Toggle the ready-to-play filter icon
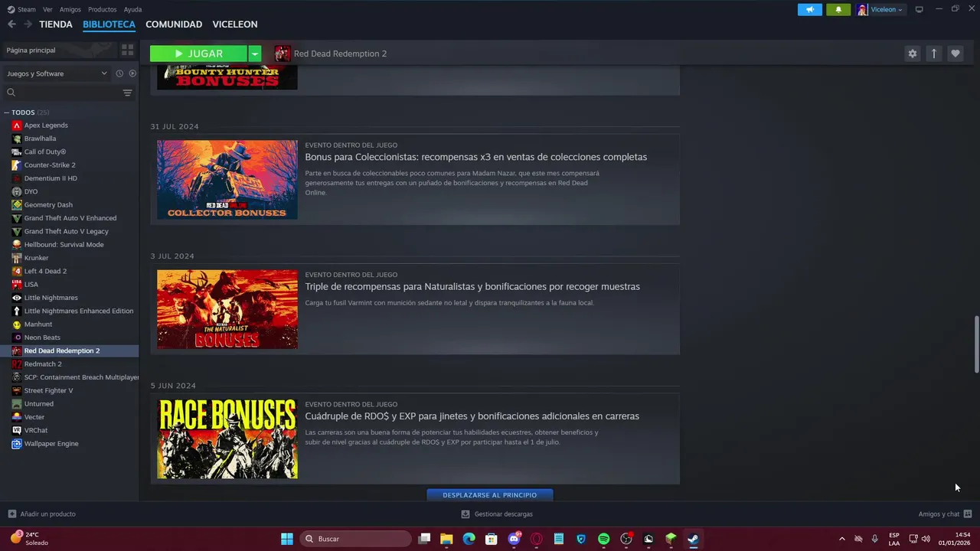 [132, 73]
